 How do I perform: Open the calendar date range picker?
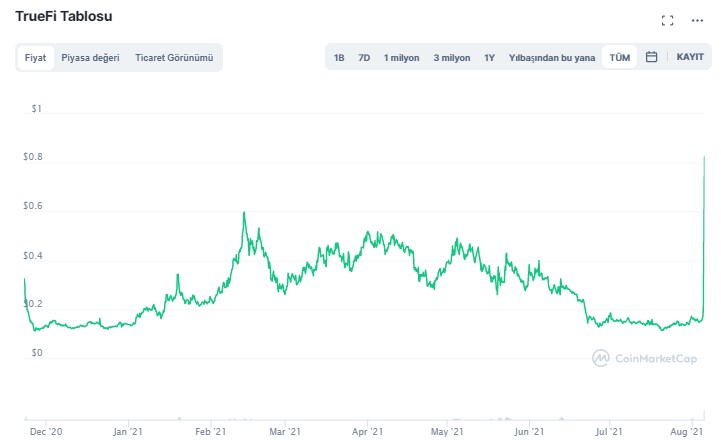(x=651, y=57)
